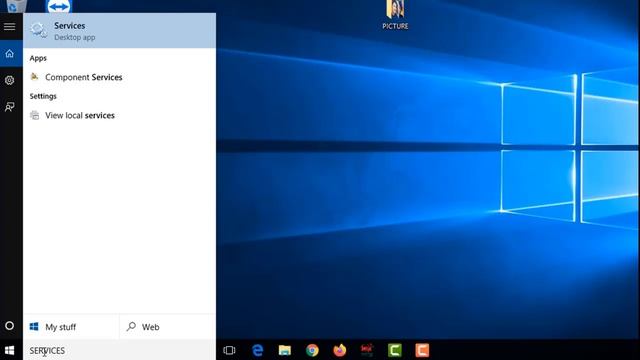Open File Explorer from taskbar
640x360 pixels.
pyautogui.click(x=285, y=350)
